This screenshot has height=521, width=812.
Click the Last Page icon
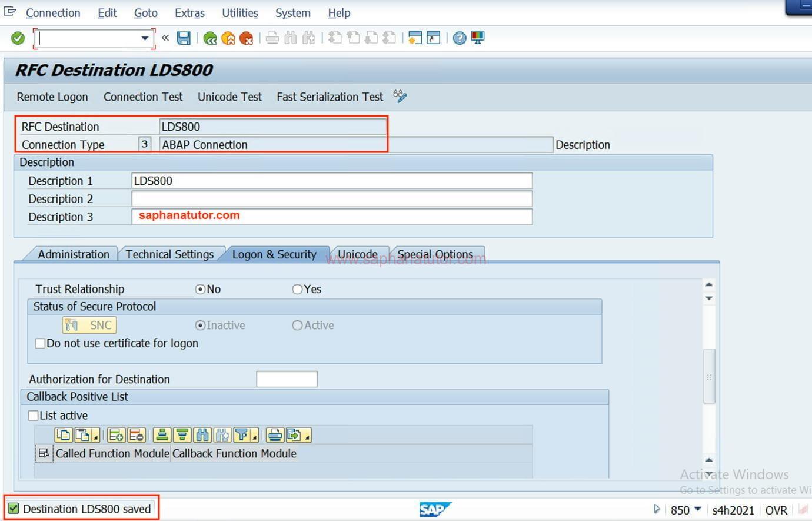[389, 38]
